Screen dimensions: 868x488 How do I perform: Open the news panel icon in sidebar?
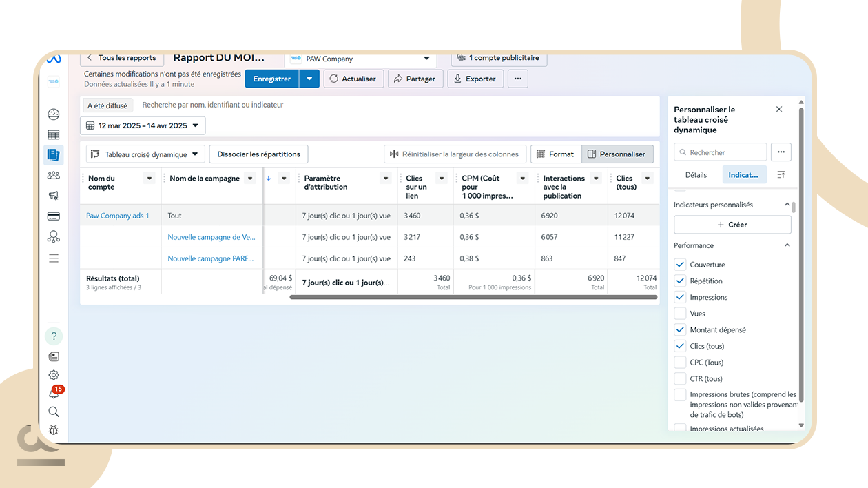(x=54, y=356)
